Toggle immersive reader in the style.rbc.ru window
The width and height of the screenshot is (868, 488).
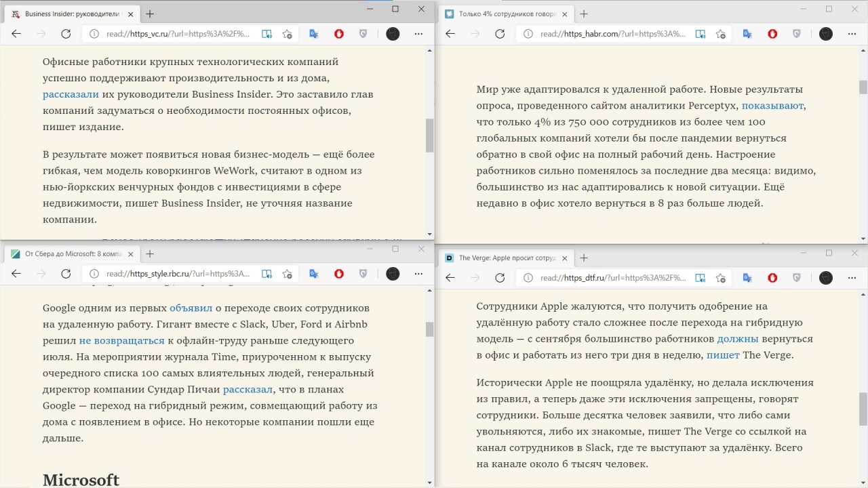pyautogui.click(x=267, y=274)
